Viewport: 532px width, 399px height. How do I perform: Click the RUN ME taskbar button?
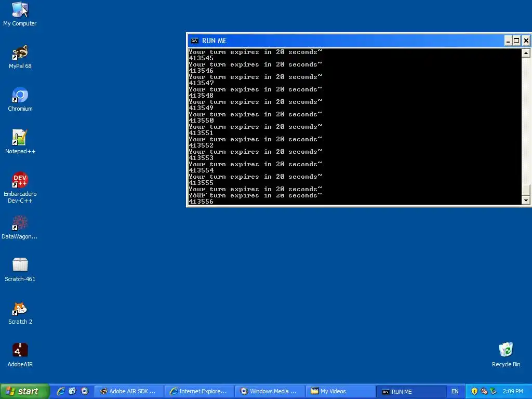(x=411, y=391)
